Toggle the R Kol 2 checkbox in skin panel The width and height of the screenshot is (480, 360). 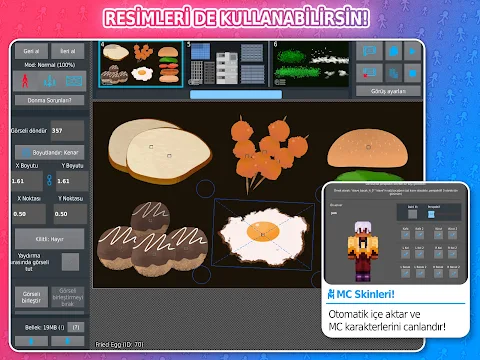pyautogui.click(x=452, y=254)
